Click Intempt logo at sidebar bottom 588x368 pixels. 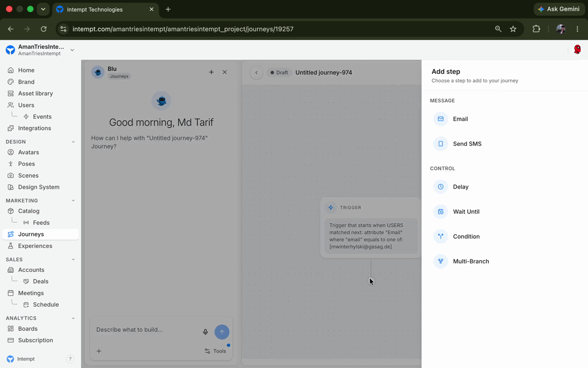click(x=11, y=359)
